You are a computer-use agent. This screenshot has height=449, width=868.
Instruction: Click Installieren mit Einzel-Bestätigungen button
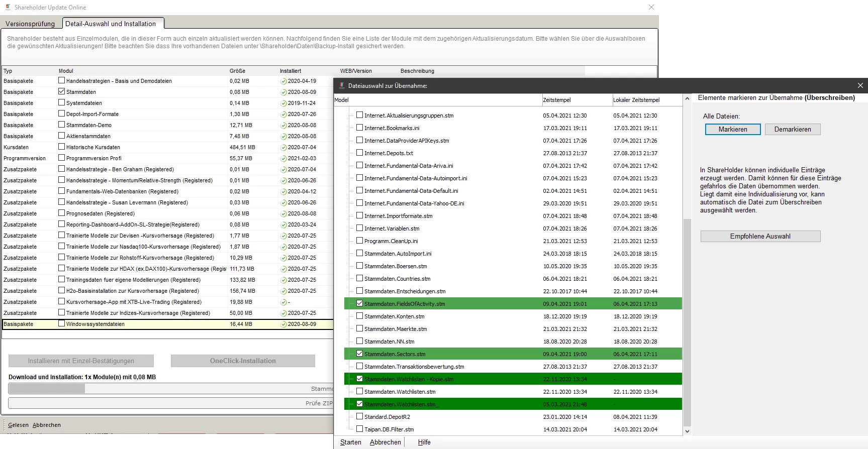pos(81,361)
